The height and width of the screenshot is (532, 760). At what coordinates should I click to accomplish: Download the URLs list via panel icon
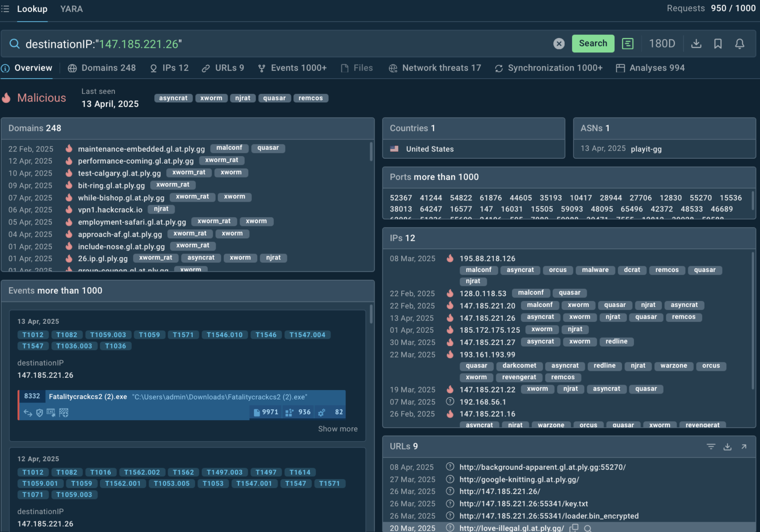[727, 446]
